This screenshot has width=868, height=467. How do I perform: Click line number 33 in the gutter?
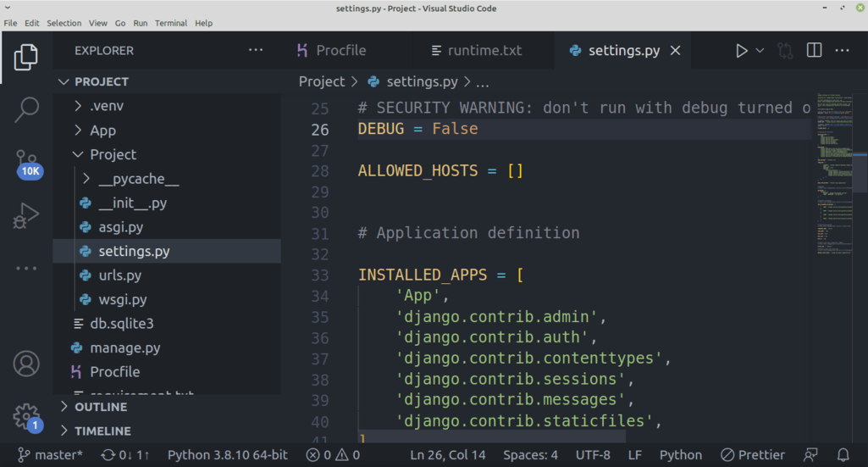(319, 275)
